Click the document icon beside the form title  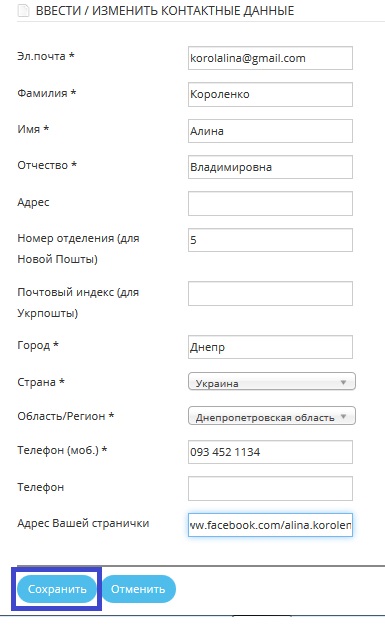[x=24, y=11]
